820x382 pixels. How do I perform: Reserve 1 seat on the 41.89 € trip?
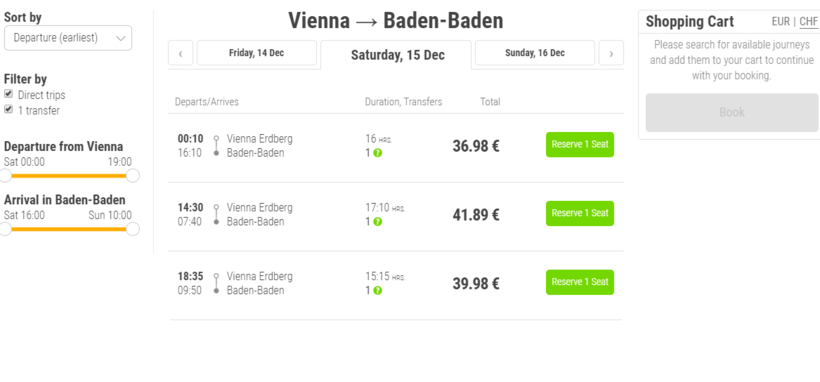tap(580, 214)
